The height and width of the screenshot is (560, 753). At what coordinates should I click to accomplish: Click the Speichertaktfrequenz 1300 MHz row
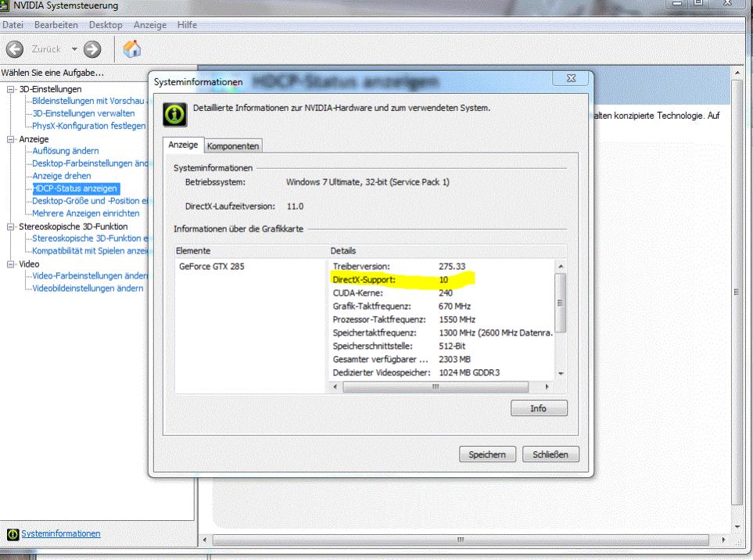coord(442,333)
